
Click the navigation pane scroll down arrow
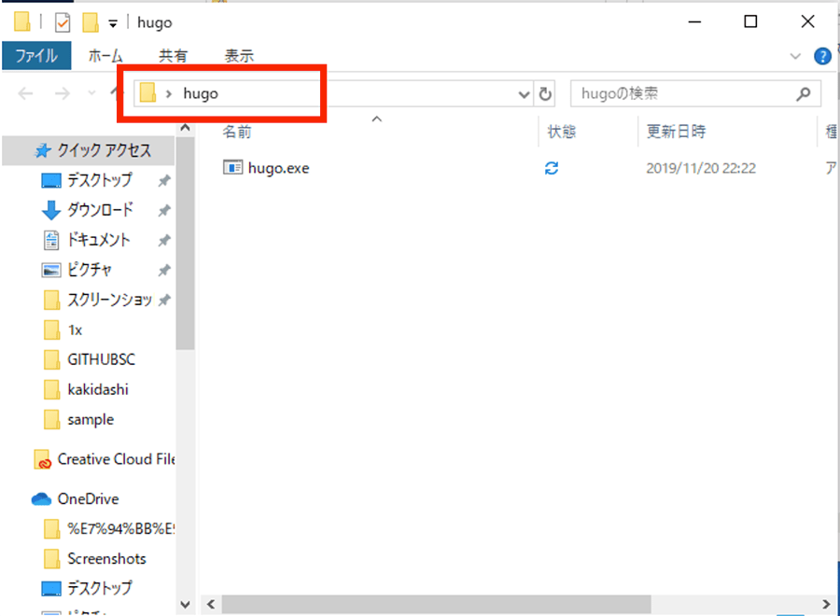186,605
